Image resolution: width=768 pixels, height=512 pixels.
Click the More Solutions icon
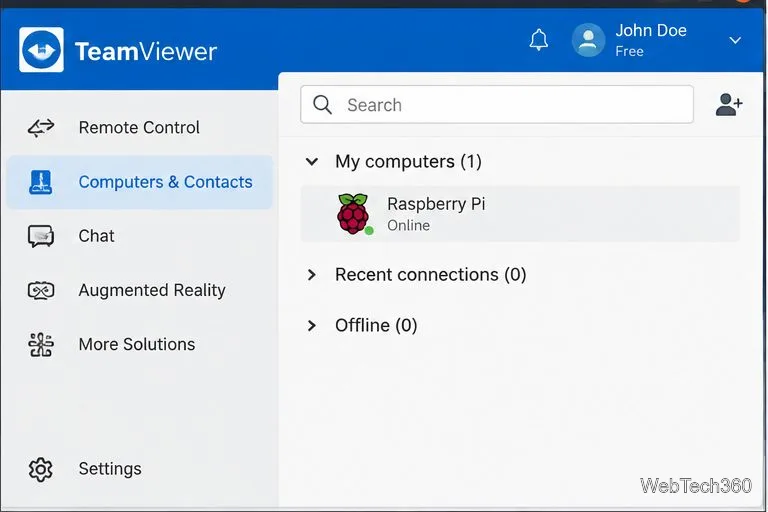(41, 344)
